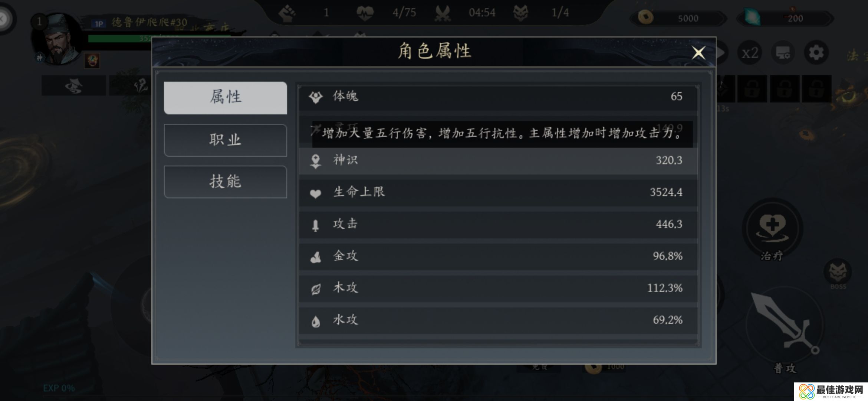Click the 水攻 water attack row
This screenshot has height=401, width=868.
point(498,320)
